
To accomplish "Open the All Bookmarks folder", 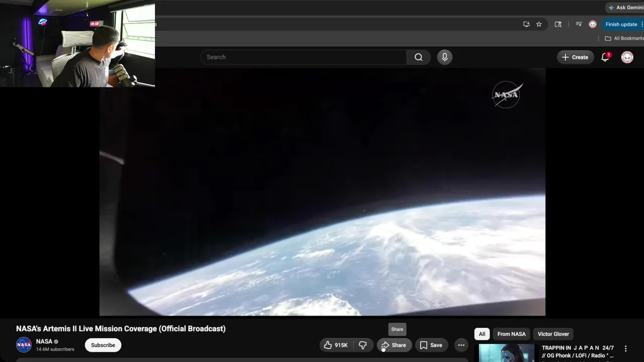I will click(x=624, y=38).
